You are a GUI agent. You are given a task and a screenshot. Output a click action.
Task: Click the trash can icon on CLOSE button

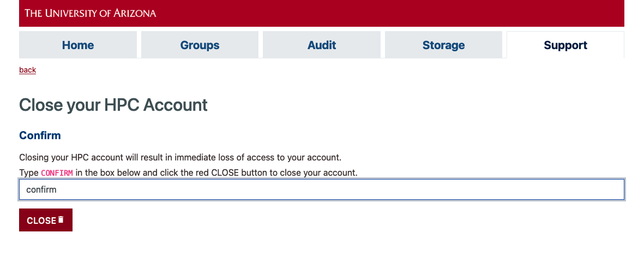61,219
